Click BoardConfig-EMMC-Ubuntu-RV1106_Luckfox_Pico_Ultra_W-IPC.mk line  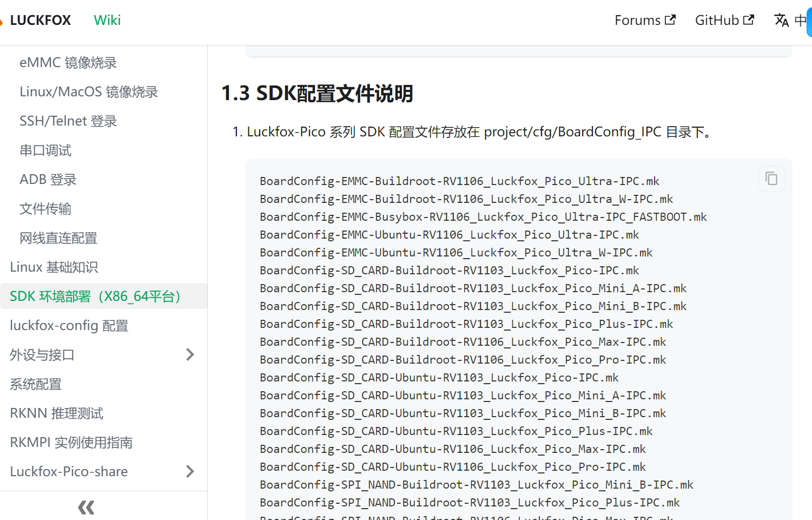tap(456, 253)
